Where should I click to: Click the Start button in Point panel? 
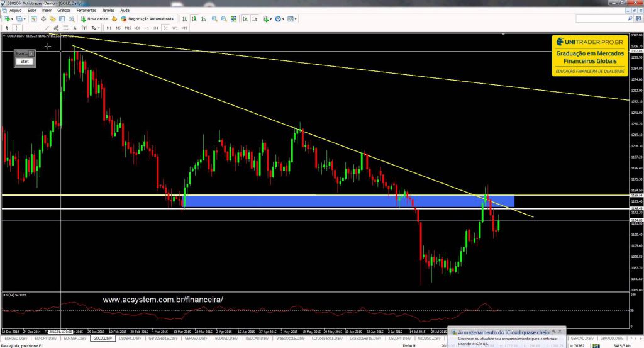(25, 62)
